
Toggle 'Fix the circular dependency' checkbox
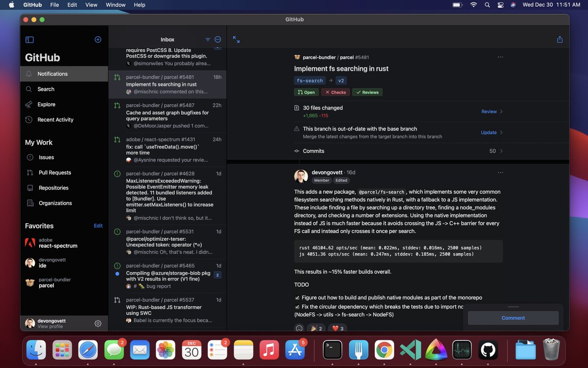point(297,307)
